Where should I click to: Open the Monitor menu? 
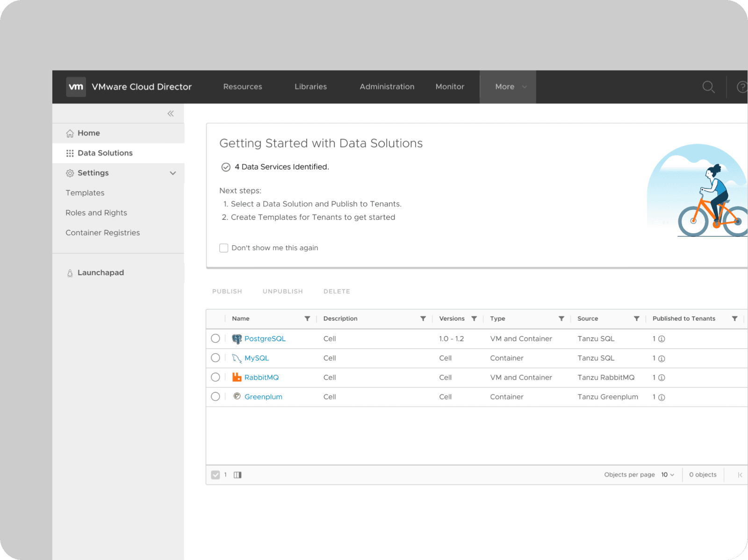(x=450, y=87)
